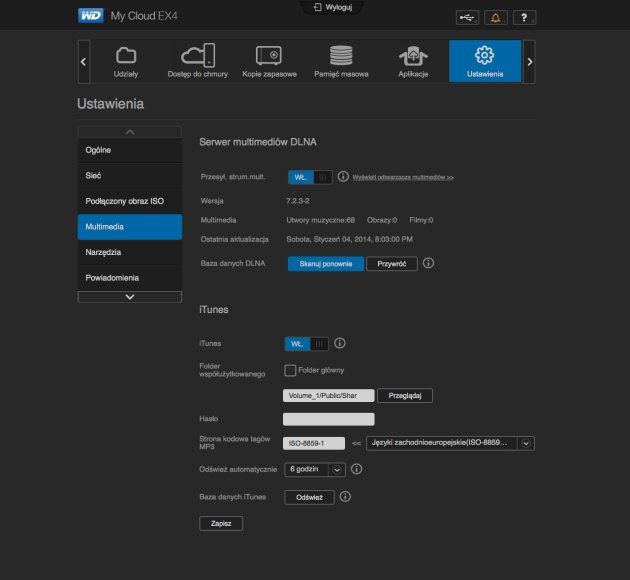
Task: Toggle the iTunes server switch
Action: (x=307, y=344)
